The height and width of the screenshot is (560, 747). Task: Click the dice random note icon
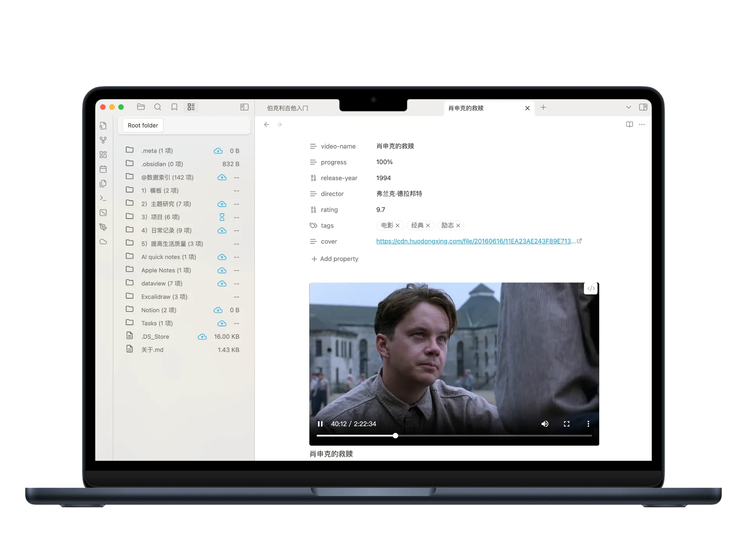[103, 213]
